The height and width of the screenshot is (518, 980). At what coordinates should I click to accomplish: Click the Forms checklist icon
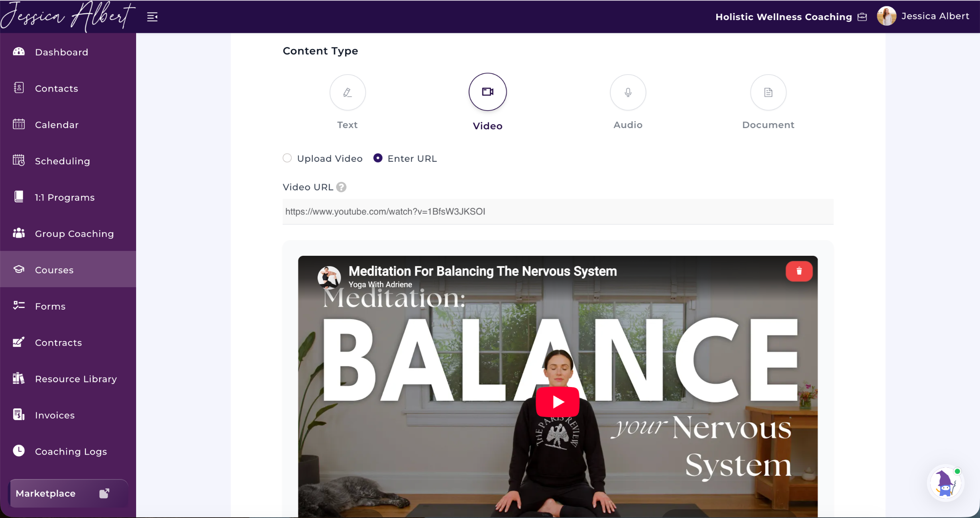pos(19,306)
